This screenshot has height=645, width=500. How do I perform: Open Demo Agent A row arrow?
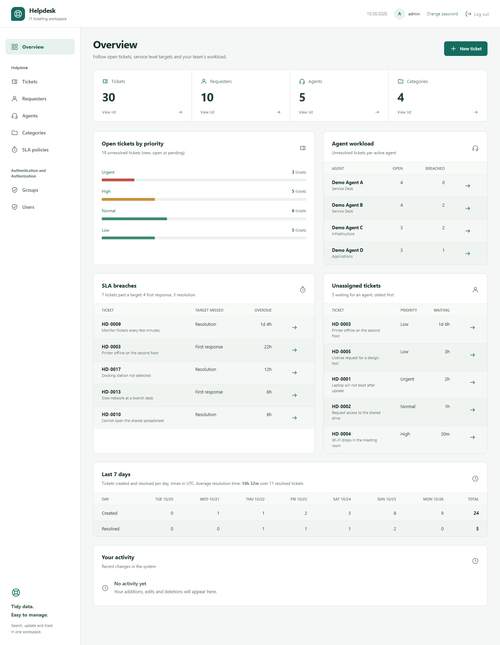click(468, 186)
